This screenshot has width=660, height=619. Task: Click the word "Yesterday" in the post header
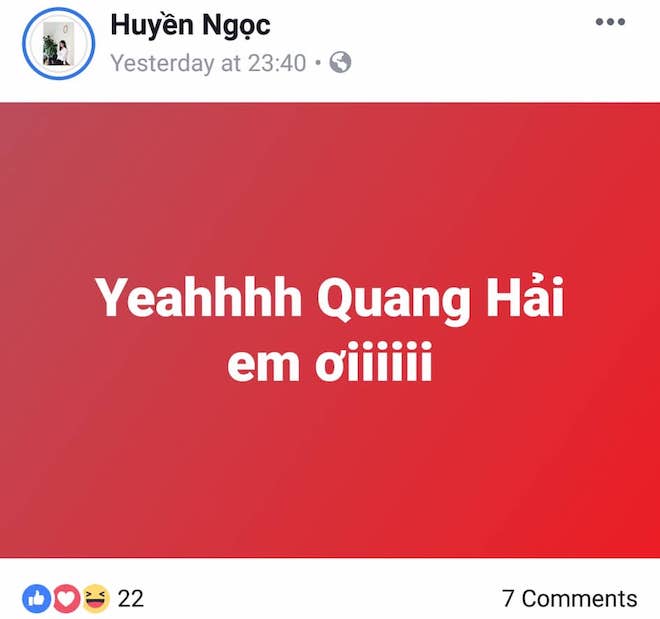[163, 63]
